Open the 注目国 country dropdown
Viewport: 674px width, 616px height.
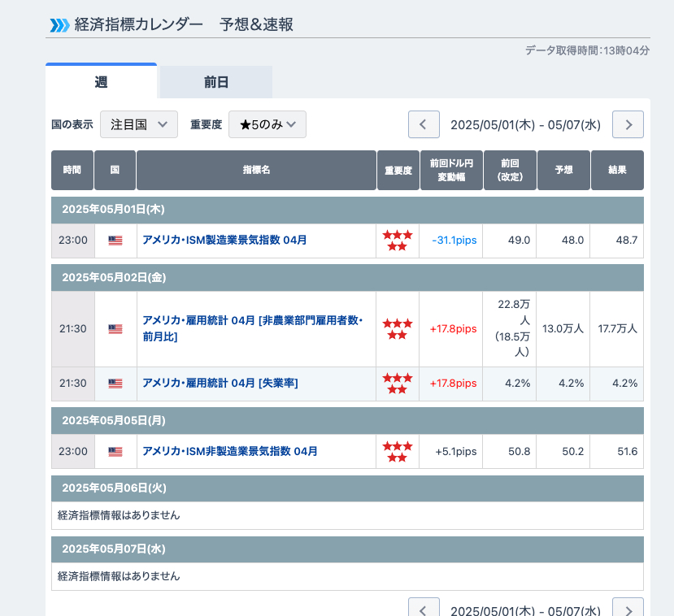click(139, 124)
